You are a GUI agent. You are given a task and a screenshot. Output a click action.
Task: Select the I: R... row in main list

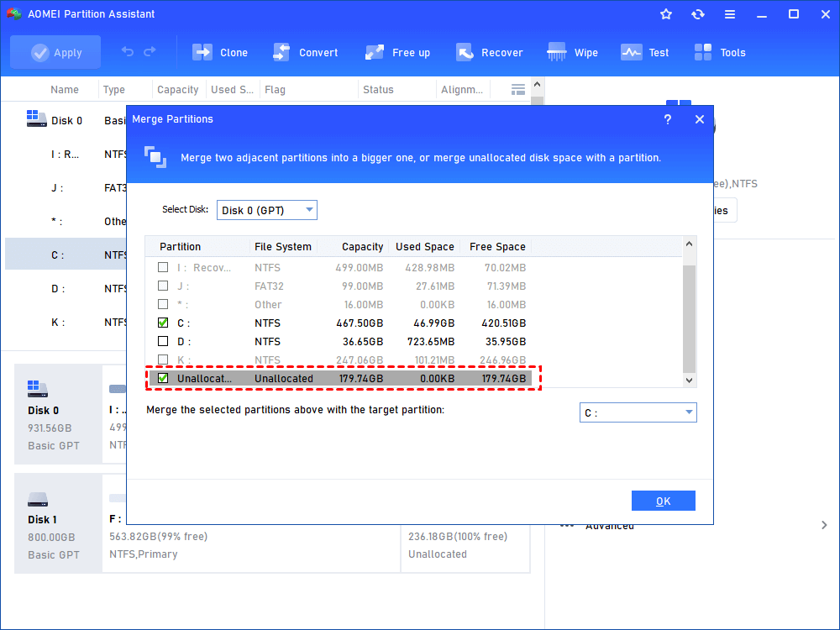(x=66, y=155)
